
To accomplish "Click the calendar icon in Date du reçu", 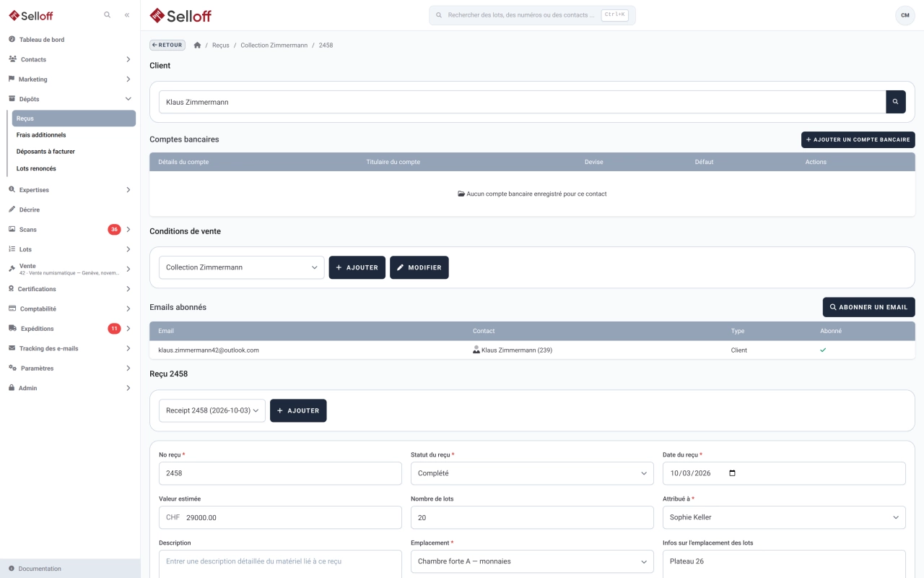I will click(733, 473).
